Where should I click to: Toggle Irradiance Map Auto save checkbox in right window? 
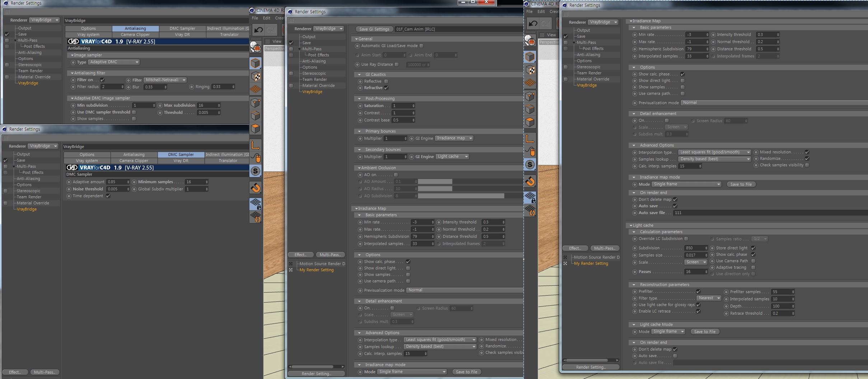tap(675, 206)
